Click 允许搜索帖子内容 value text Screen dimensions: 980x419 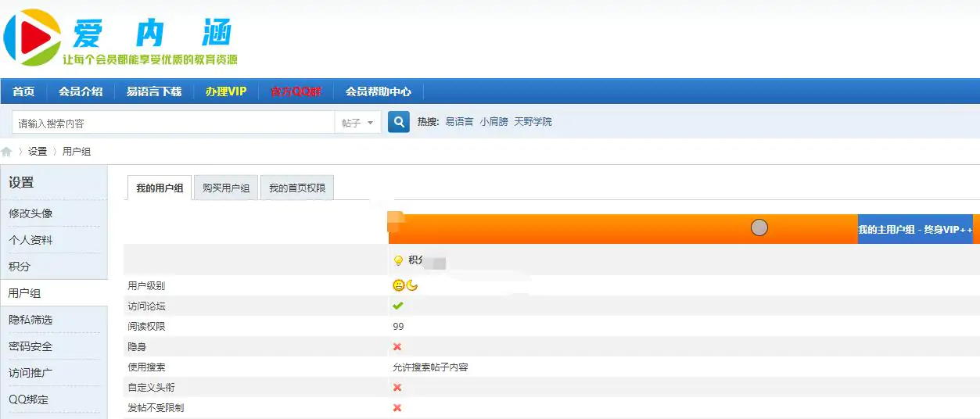(x=430, y=367)
